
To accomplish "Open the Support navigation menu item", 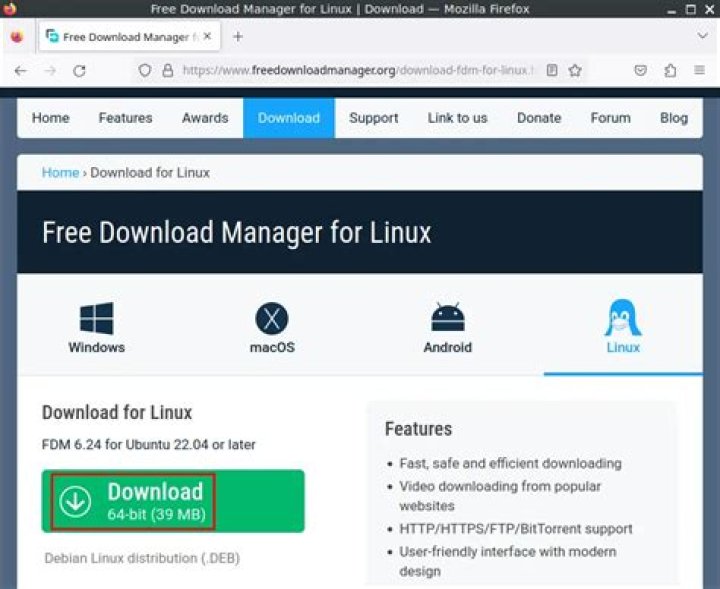I will point(373,118).
